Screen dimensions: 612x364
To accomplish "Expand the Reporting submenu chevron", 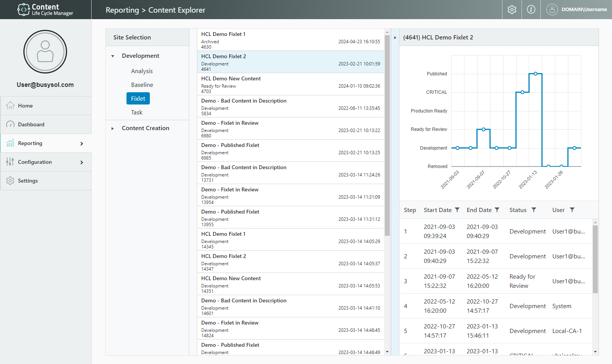I will point(82,144).
